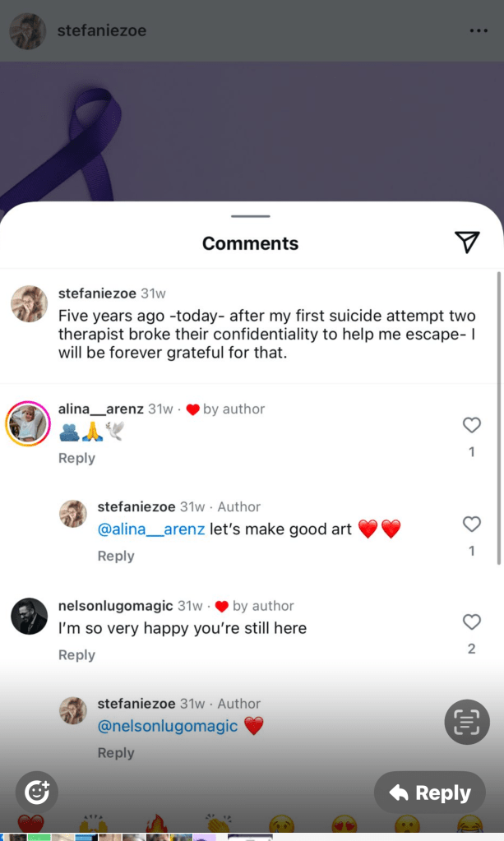This screenshot has width=504, height=841.
Task: Tap the comments sheet drag handle
Action: click(x=251, y=216)
